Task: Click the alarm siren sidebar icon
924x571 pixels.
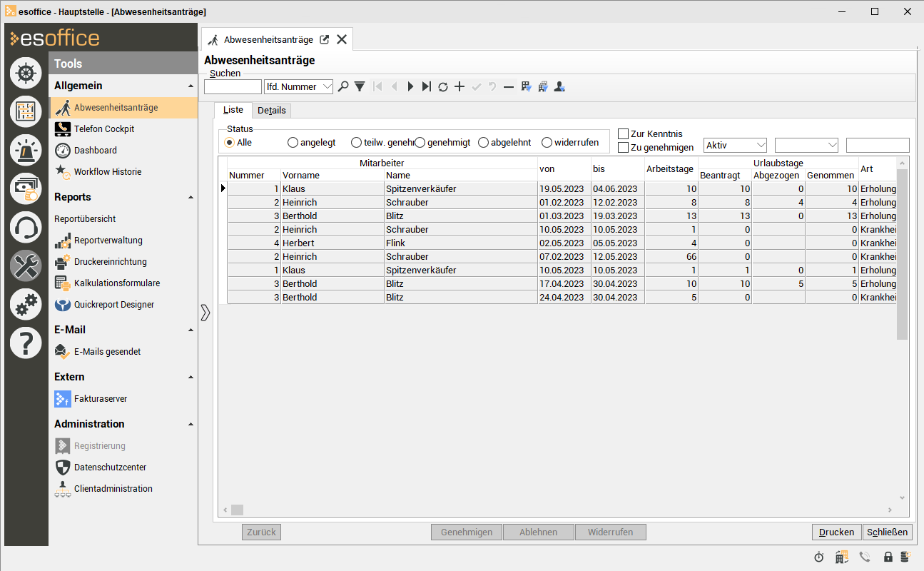Action: 26,150
